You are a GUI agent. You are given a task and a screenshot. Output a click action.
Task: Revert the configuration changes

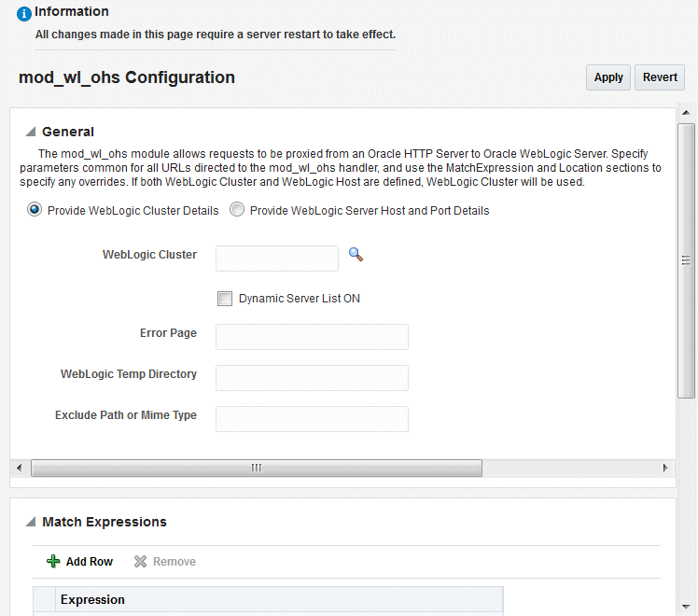(660, 77)
